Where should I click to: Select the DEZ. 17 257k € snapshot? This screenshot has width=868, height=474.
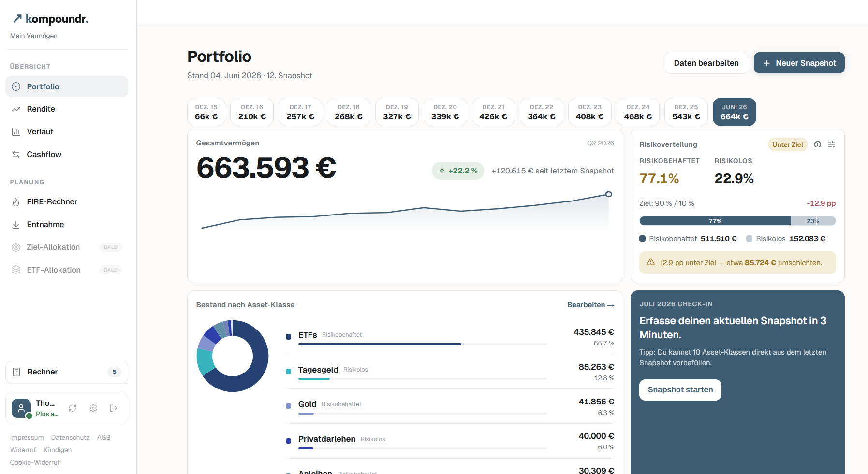pos(300,112)
